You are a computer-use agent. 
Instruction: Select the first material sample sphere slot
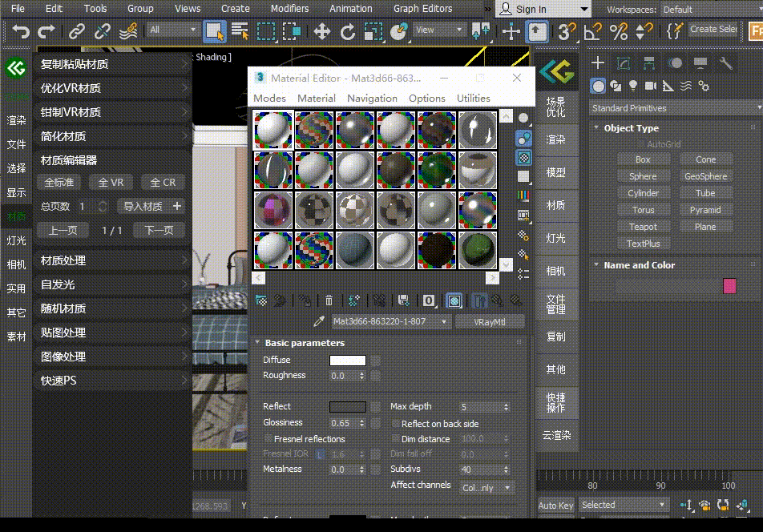click(x=273, y=129)
